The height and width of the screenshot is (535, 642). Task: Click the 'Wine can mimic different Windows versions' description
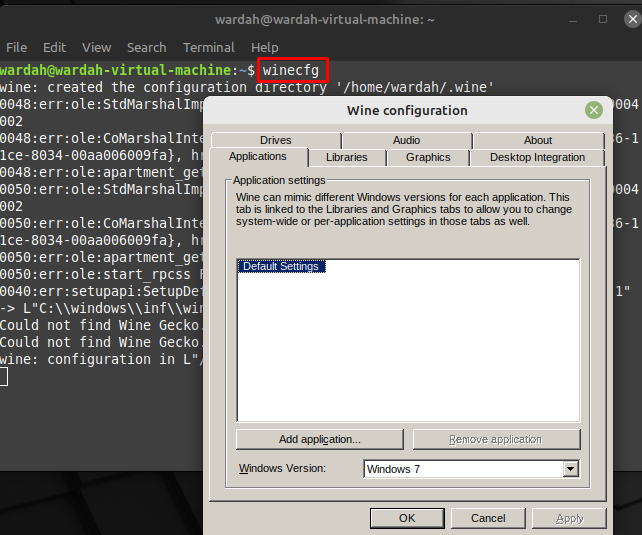click(404, 209)
